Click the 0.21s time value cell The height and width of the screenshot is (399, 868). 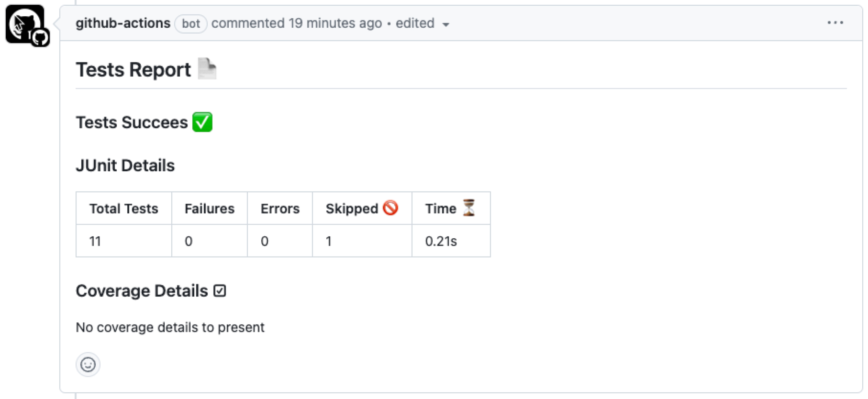click(x=441, y=241)
